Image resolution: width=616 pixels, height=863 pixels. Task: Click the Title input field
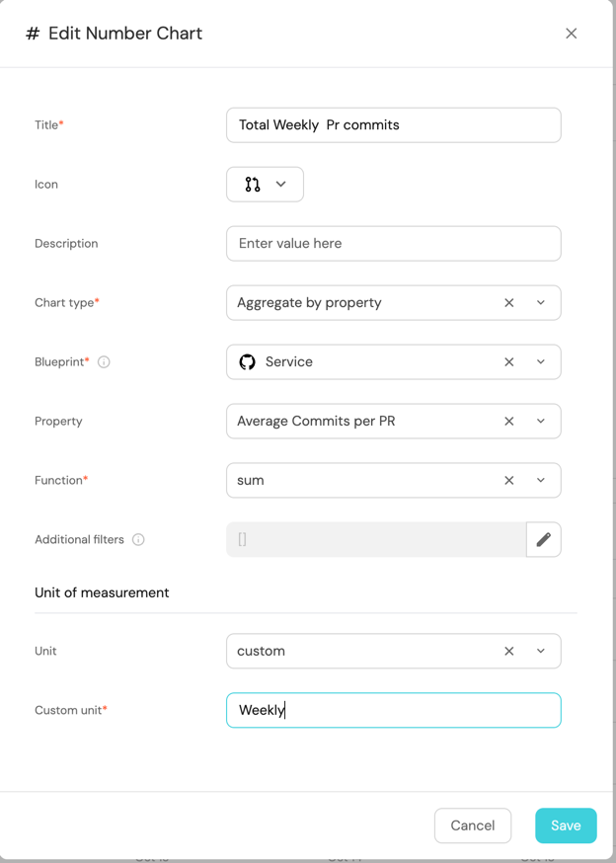pyautogui.click(x=393, y=125)
